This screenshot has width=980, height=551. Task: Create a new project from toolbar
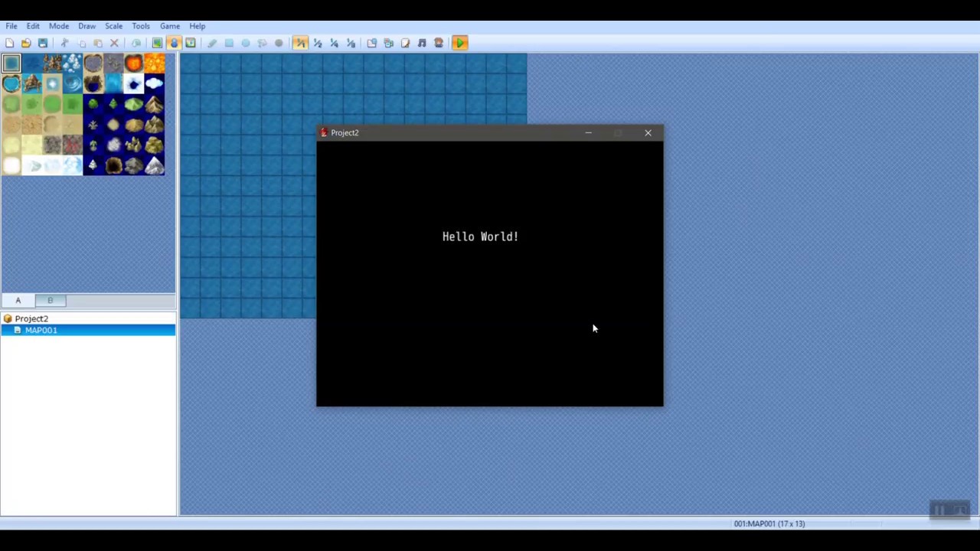[8, 43]
